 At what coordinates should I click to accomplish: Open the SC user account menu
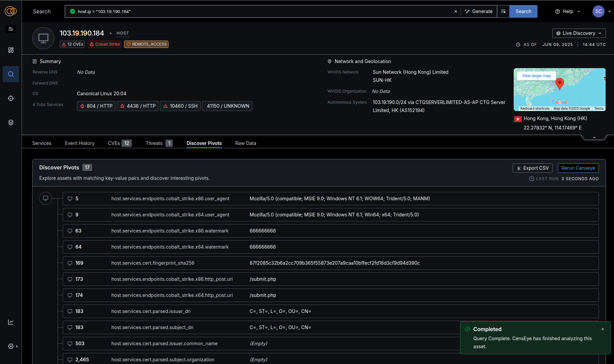click(599, 11)
